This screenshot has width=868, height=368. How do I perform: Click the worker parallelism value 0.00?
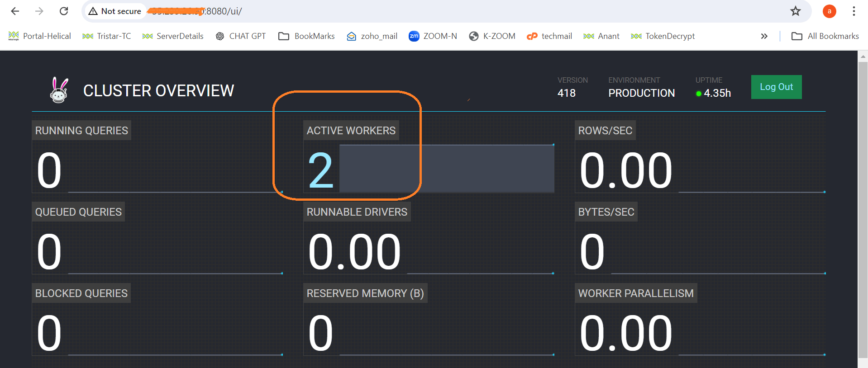click(x=626, y=334)
